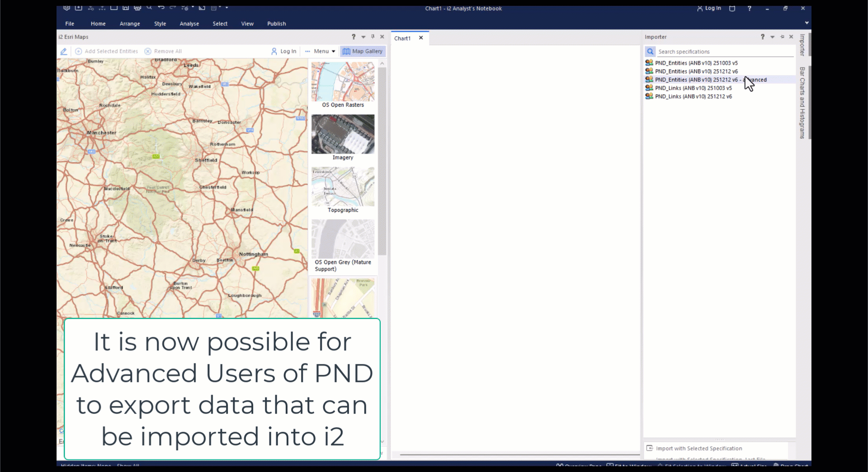Select the Imagery basemap thumbnail

tap(343, 134)
